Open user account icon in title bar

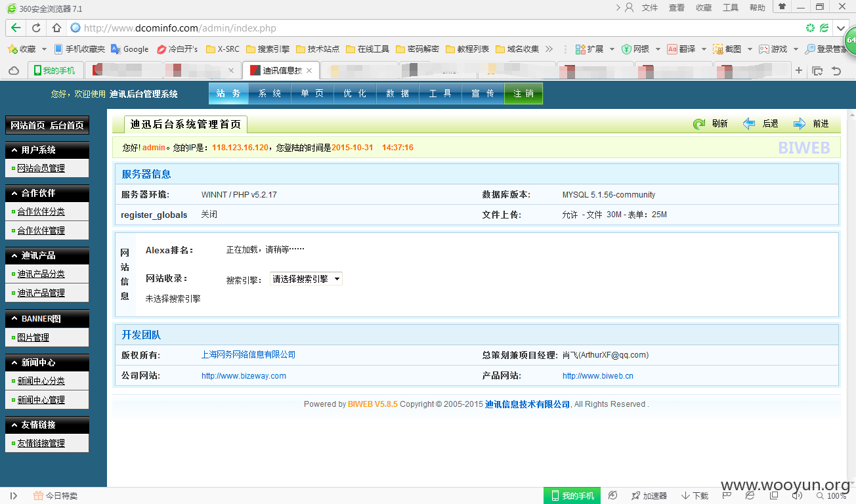point(630,7)
